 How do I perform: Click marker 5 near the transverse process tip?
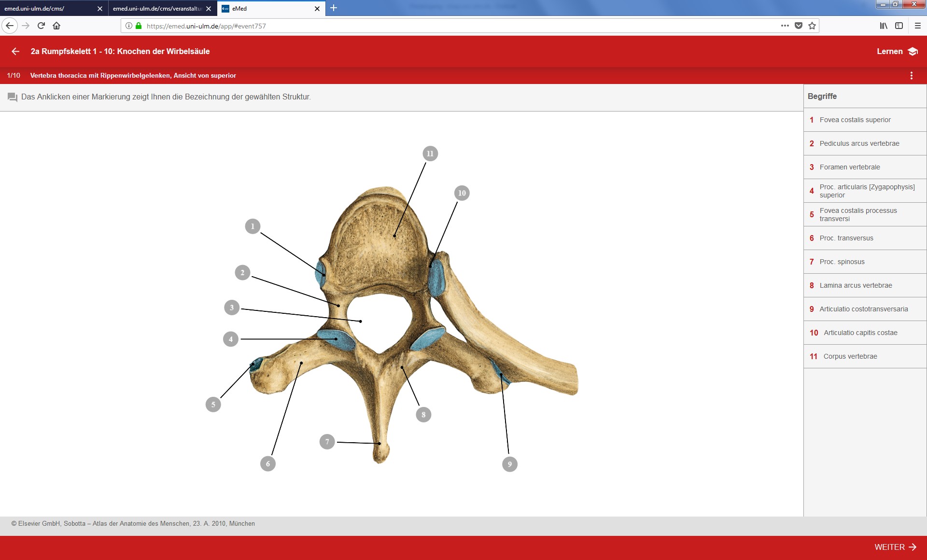tap(213, 405)
